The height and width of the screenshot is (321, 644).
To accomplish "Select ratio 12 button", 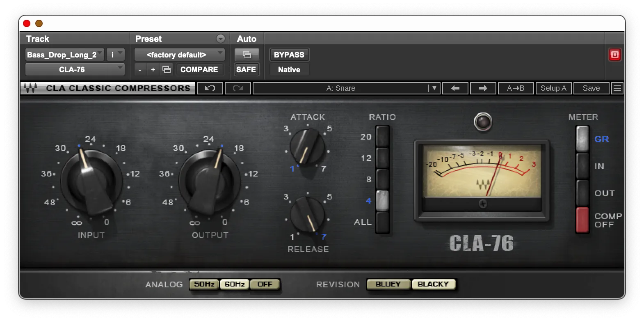I will click(382, 158).
